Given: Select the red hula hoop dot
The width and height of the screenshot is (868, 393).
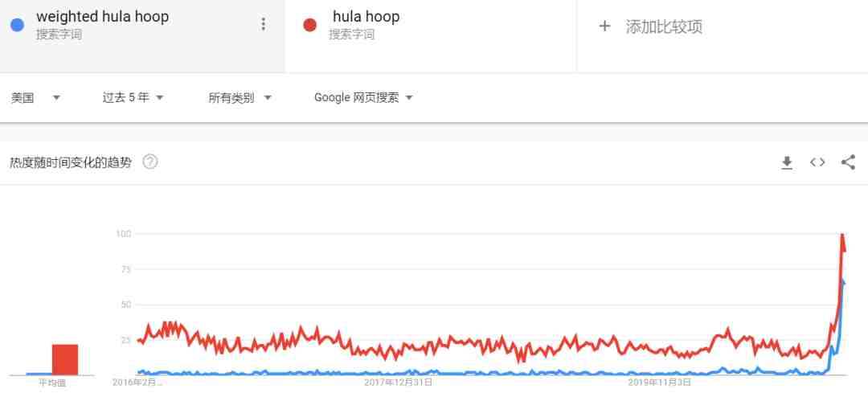Looking at the screenshot, I should point(310,25).
